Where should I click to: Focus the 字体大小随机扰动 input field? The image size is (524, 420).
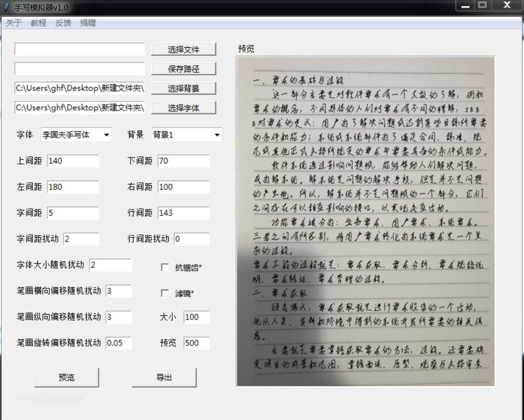(110, 265)
